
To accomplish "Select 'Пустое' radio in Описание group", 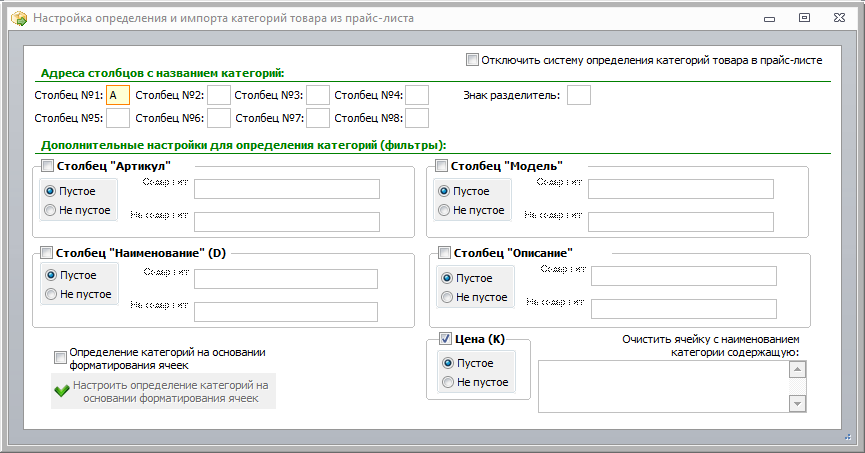I will (447, 278).
